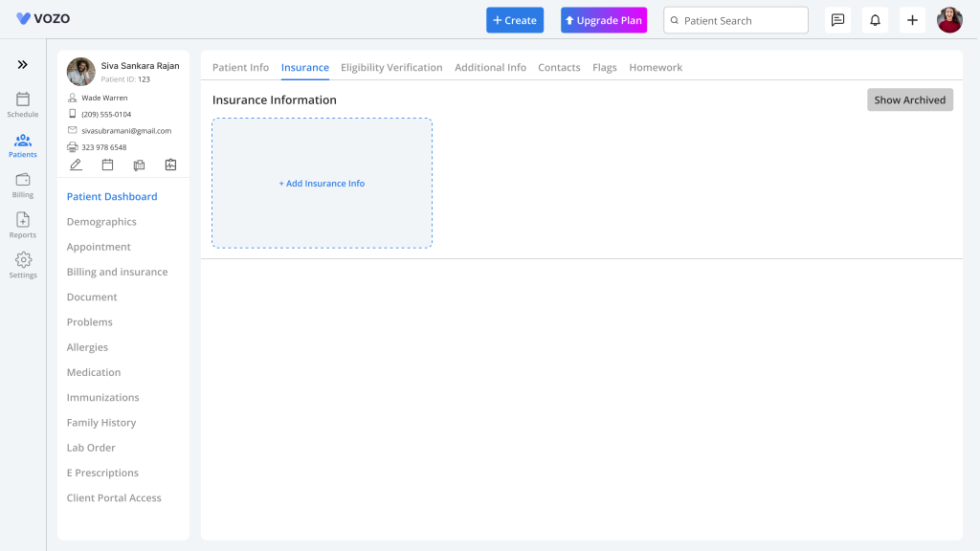Click the search magnifier icon
The width and height of the screenshot is (980, 551).
pyautogui.click(x=675, y=21)
